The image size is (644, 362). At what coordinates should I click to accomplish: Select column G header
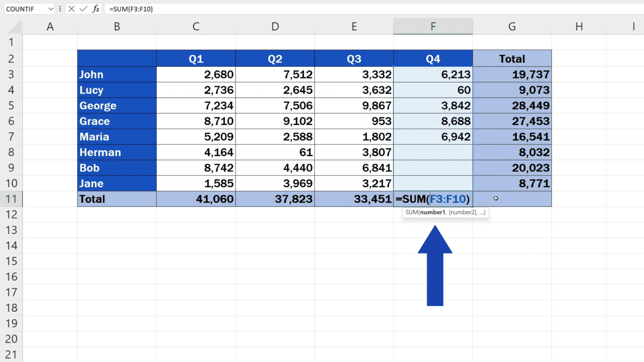(512, 27)
